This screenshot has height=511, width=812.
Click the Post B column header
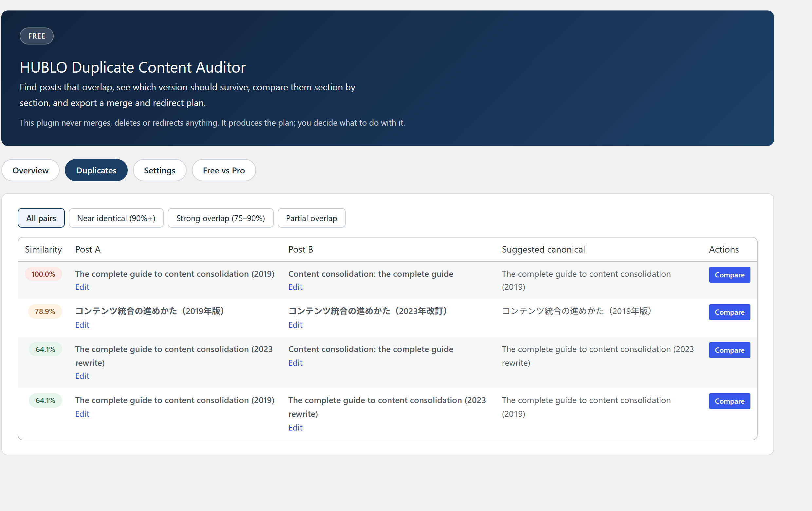pyautogui.click(x=301, y=250)
